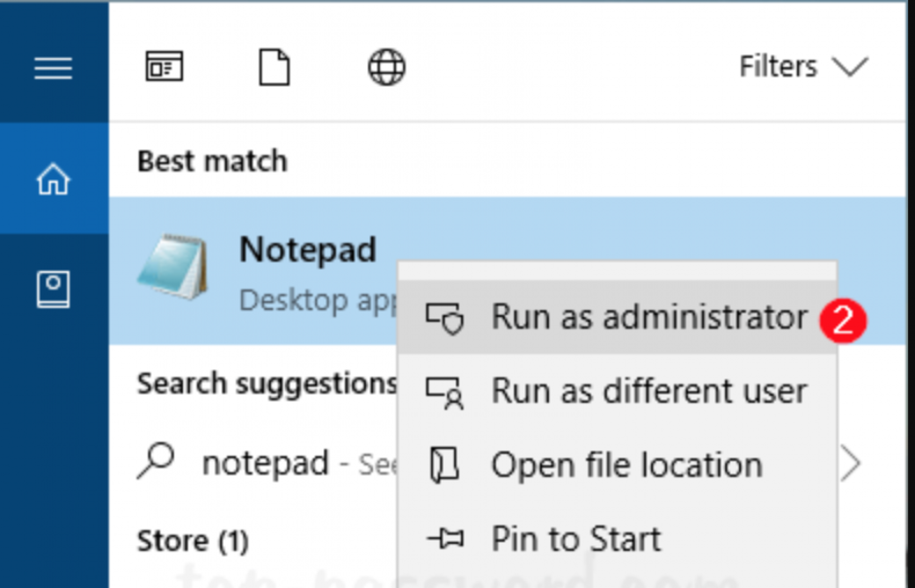915x588 pixels.
Task: Click the folder icon beside Open file location
Action: (x=444, y=465)
